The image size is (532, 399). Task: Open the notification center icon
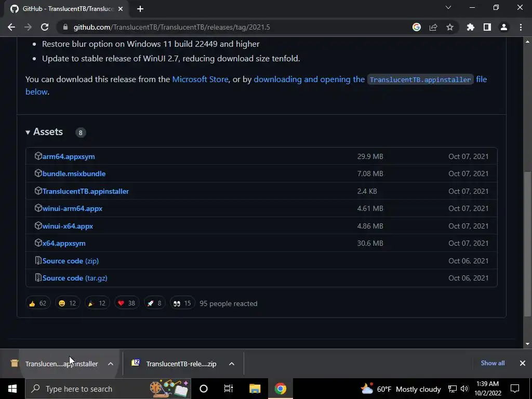tap(515, 389)
